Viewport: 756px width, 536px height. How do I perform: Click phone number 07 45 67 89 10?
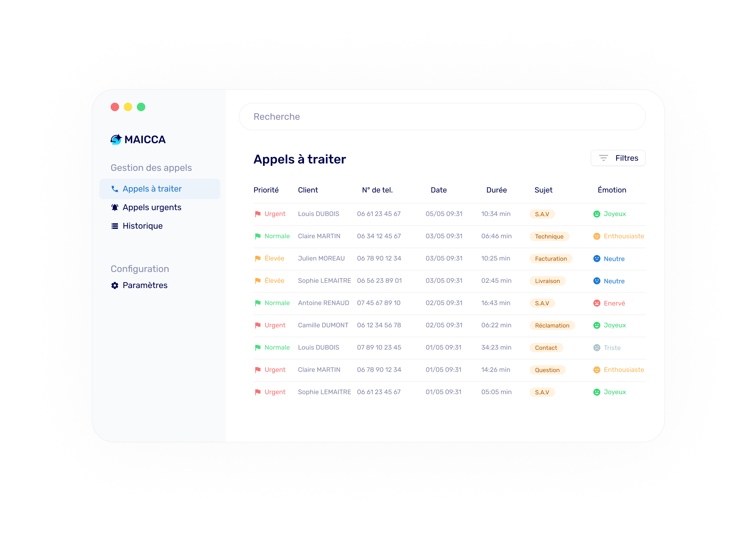[x=379, y=303]
